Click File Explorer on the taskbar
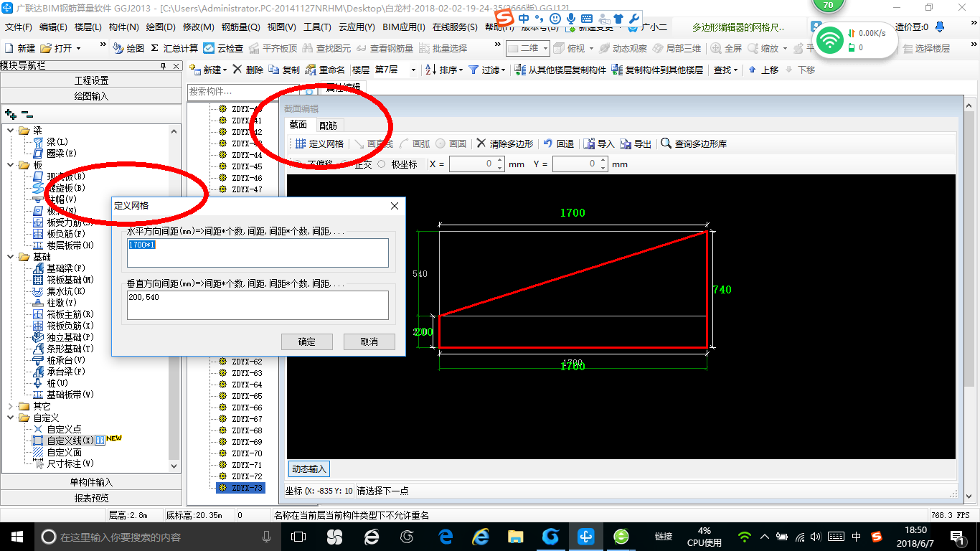Screen dimensions: 980x551 point(515,536)
